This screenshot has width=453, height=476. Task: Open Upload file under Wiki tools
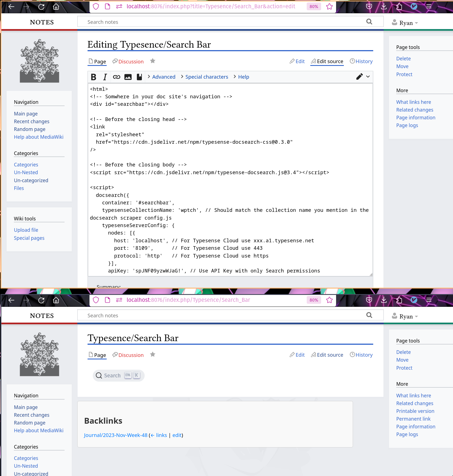pyautogui.click(x=26, y=230)
